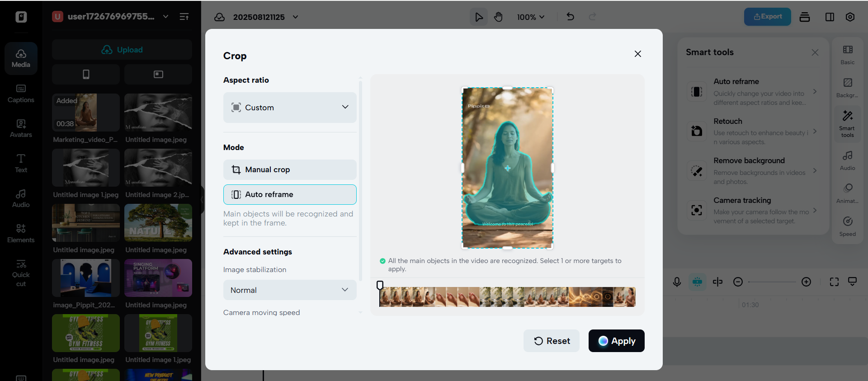Click the Reset button

point(552,341)
